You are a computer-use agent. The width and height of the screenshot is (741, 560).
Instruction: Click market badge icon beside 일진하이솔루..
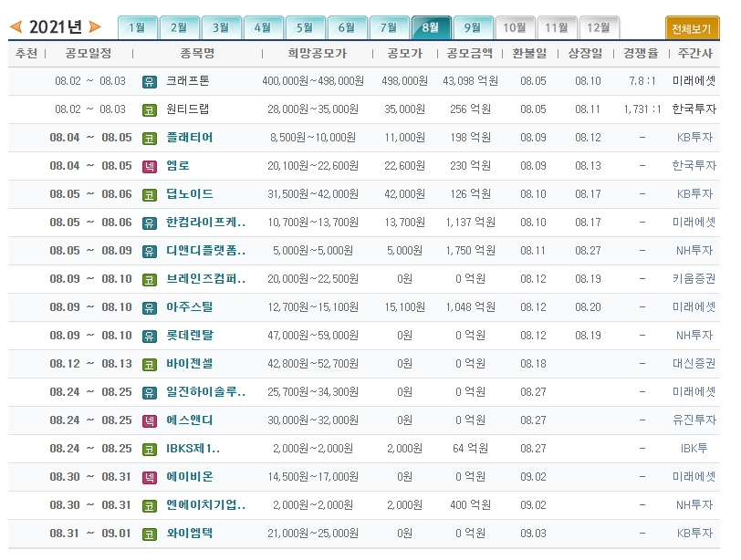coord(150,393)
